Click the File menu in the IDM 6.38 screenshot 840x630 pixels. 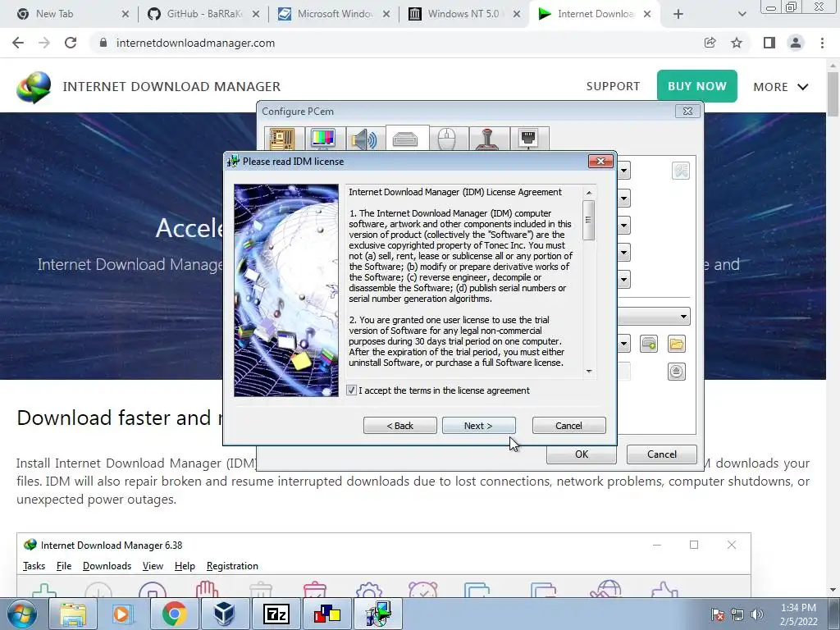[64, 566]
